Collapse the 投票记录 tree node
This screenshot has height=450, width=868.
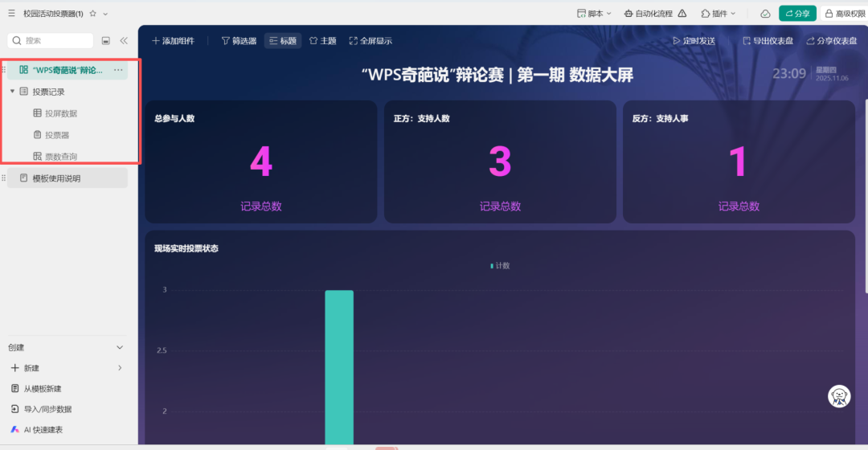12,92
